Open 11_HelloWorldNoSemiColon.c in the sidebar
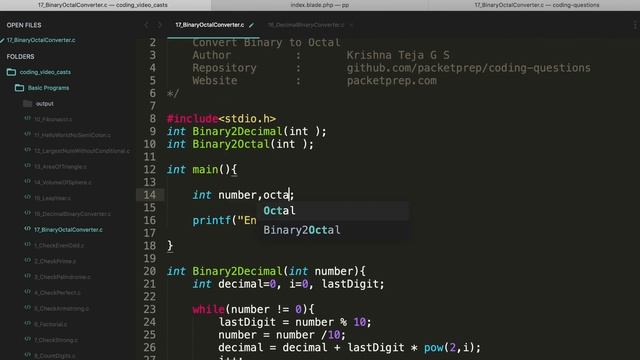Image resolution: width=640 pixels, height=360 pixels. coord(72,135)
